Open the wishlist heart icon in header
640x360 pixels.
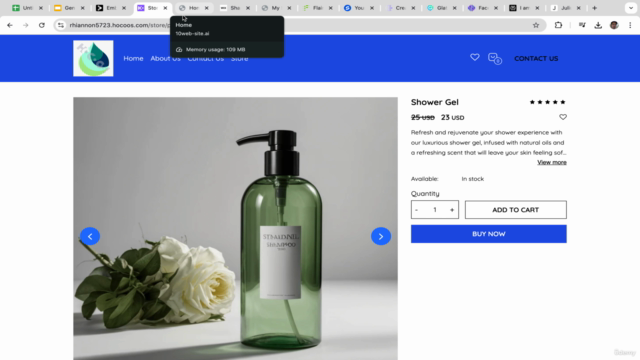pos(475,58)
